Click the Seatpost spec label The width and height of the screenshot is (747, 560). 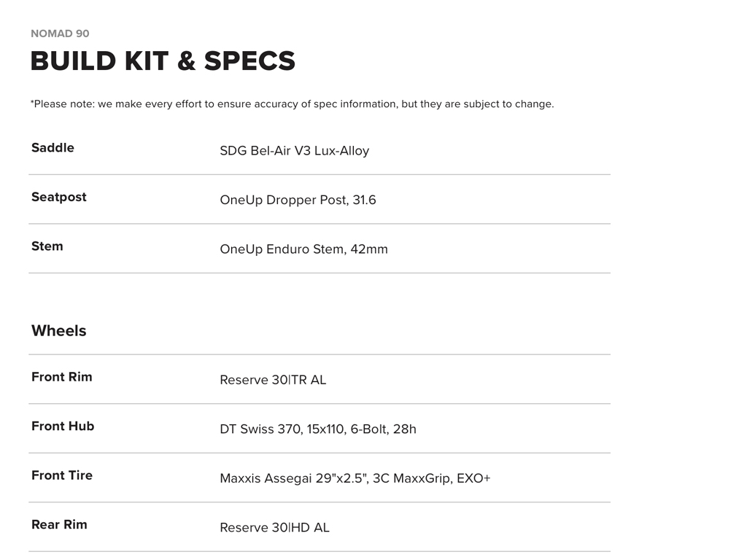tap(58, 197)
